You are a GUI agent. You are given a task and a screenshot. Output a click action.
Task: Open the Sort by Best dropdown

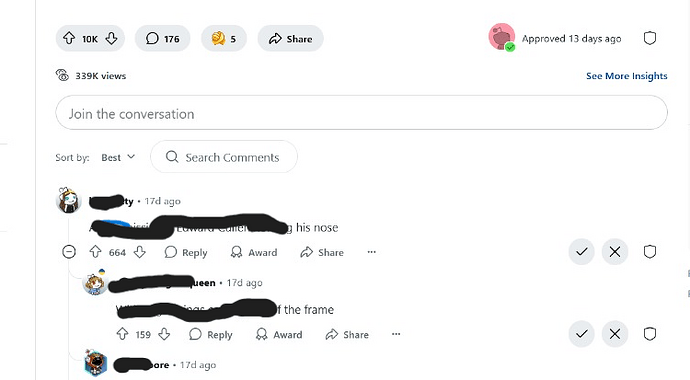(118, 157)
